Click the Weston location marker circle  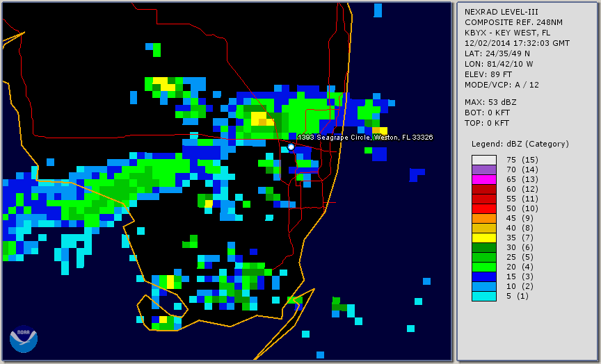(x=291, y=147)
